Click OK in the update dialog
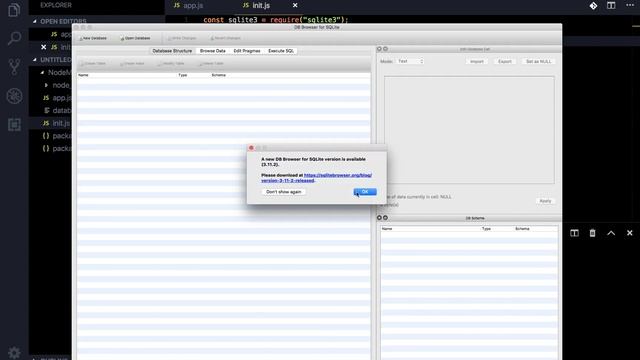This screenshot has height=360, width=640. pyautogui.click(x=365, y=192)
